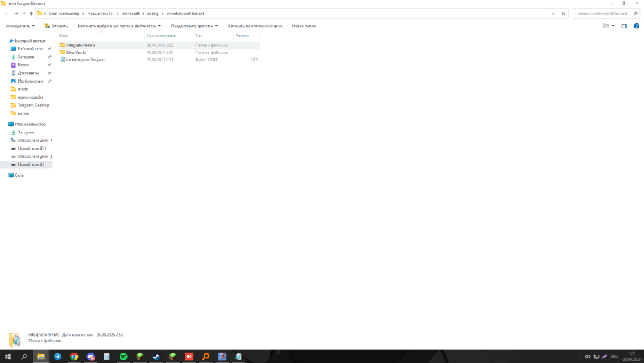Viewport: 644px width, 363px height.
Task: Click Записать на оптический диск
Action: [254, 26]
